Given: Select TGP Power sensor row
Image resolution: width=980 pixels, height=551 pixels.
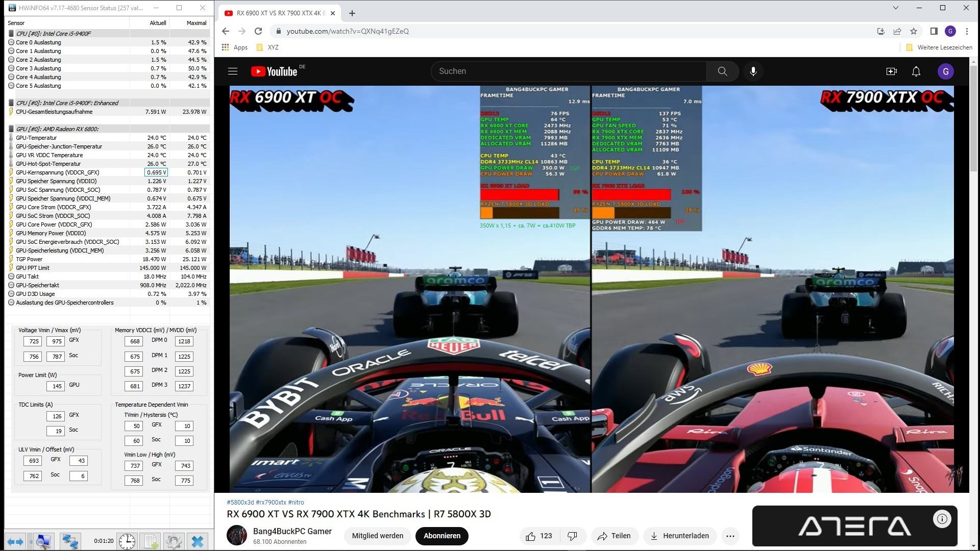Looking at the screenshot, I should [x=108, y=259].
